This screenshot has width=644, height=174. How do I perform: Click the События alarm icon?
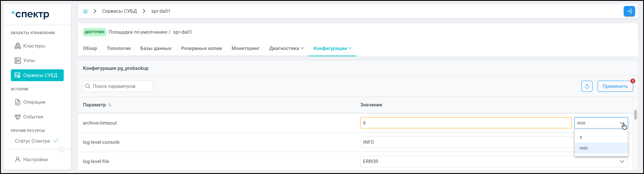(x=18, y=117)
